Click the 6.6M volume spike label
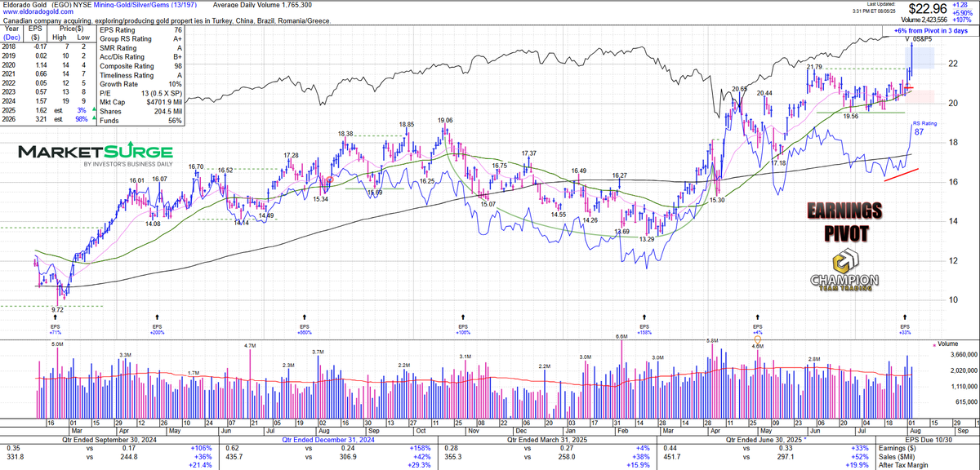 [x=621, y=336]
